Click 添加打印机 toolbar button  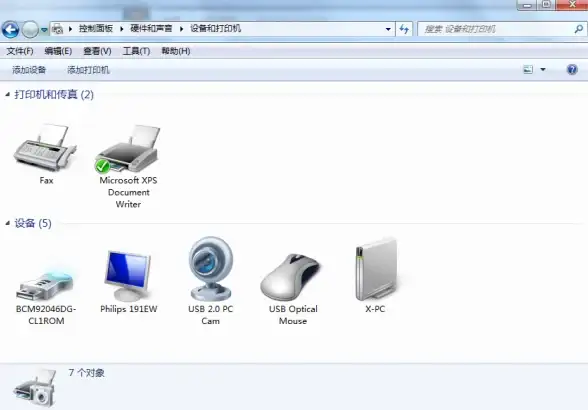(x=88, y=70)
